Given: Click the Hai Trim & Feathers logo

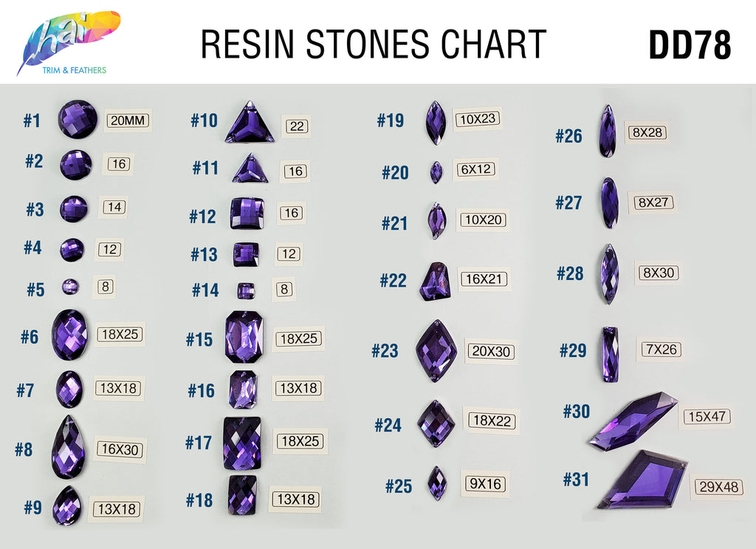Looking at the screenshot, I should 68,43.
